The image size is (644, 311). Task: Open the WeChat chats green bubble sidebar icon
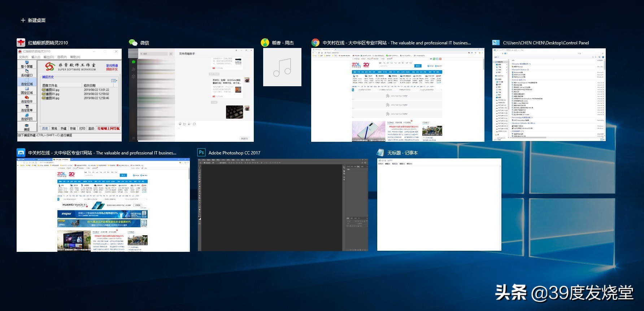[x=133, y=62]
